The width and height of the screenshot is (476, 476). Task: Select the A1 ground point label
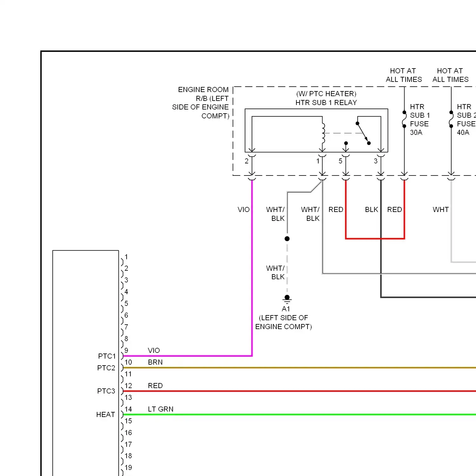tap(286, 309)
